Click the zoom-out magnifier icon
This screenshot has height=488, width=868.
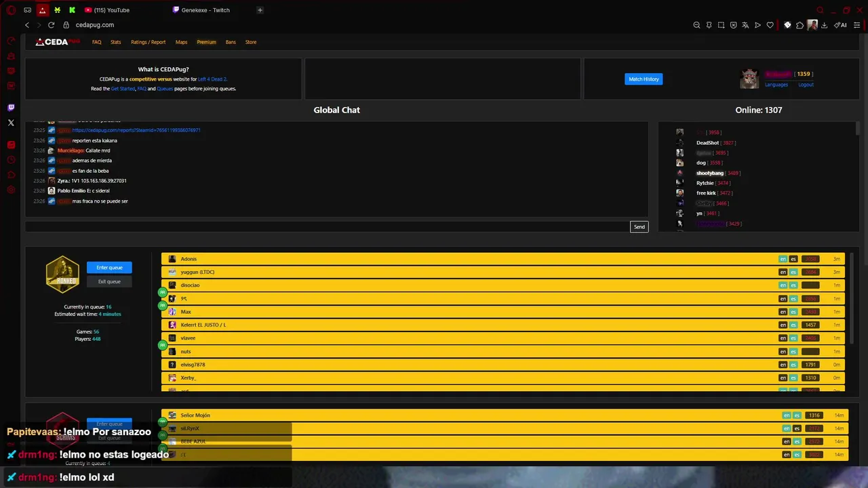[x=696, y=25]
